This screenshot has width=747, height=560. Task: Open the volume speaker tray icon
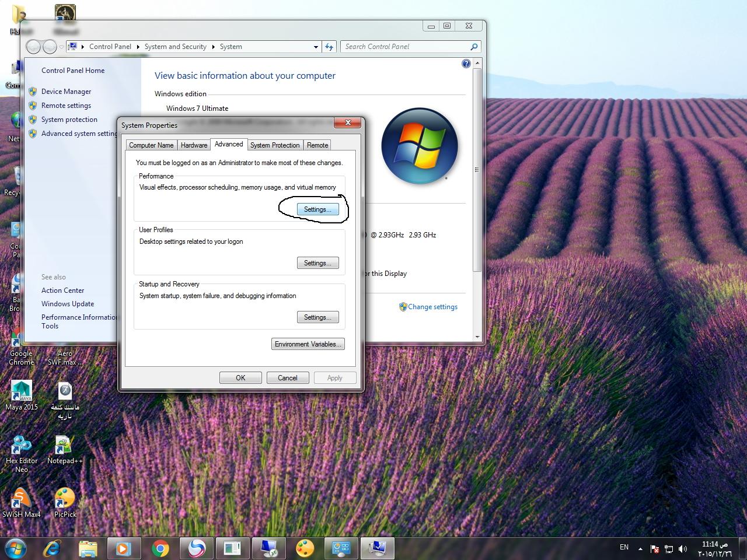pos(683,548)
